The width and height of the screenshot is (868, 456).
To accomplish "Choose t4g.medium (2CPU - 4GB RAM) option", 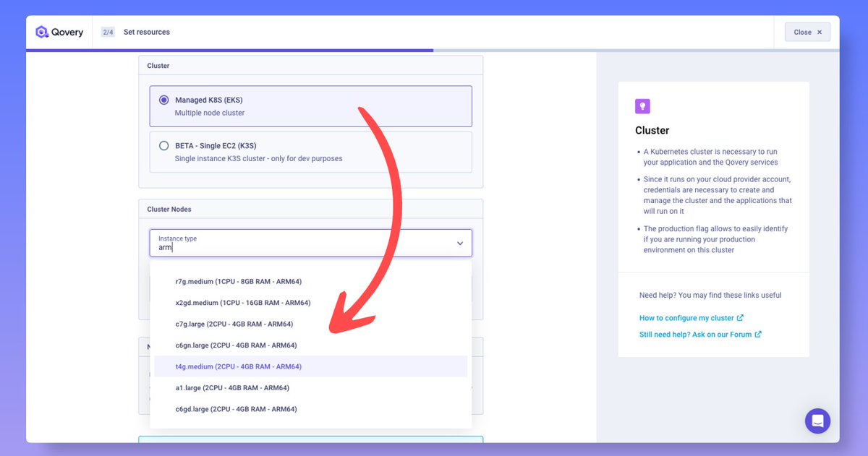I will [x=310, y=366].
